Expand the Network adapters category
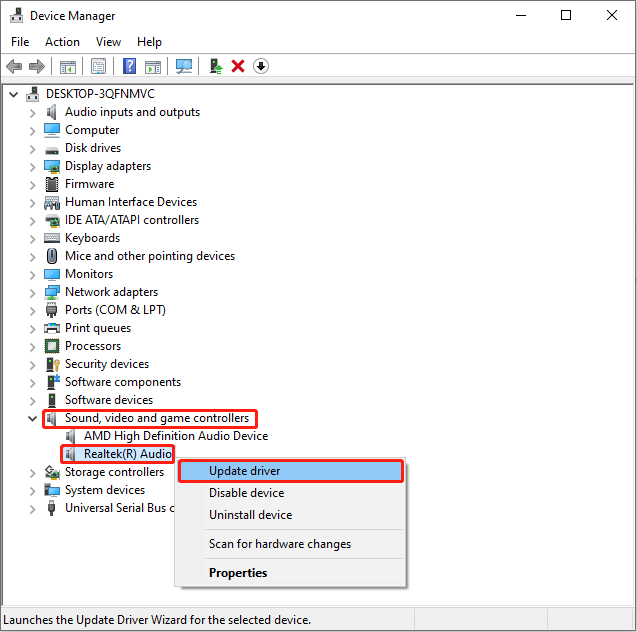Image resolution: width=637 pixels, height=632 pixels. click(x=33, y=292)
